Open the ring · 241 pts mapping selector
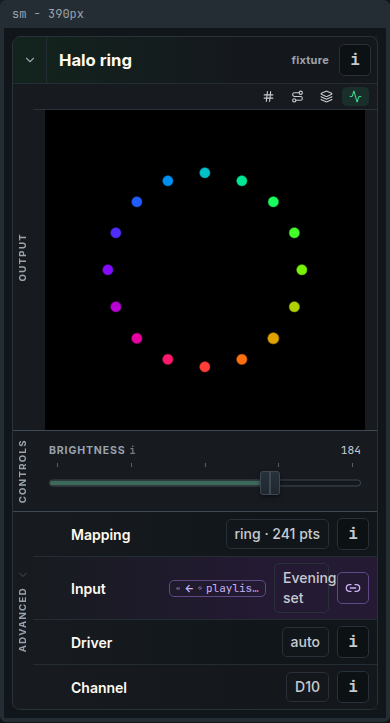 point(277,534)
